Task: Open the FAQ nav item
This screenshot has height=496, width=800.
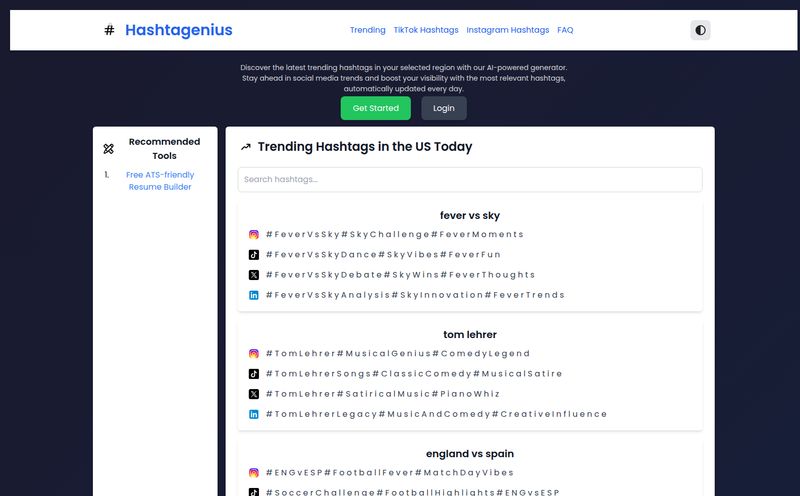Action: 565,30
